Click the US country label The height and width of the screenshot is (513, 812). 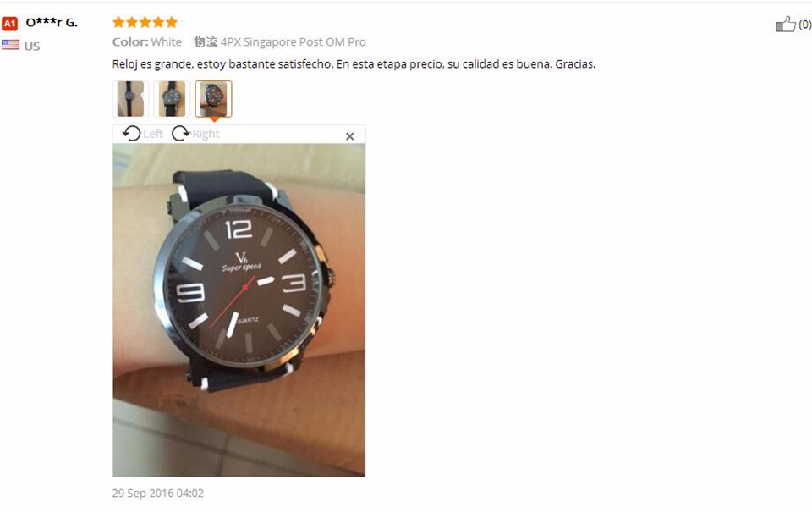(32, 46)
